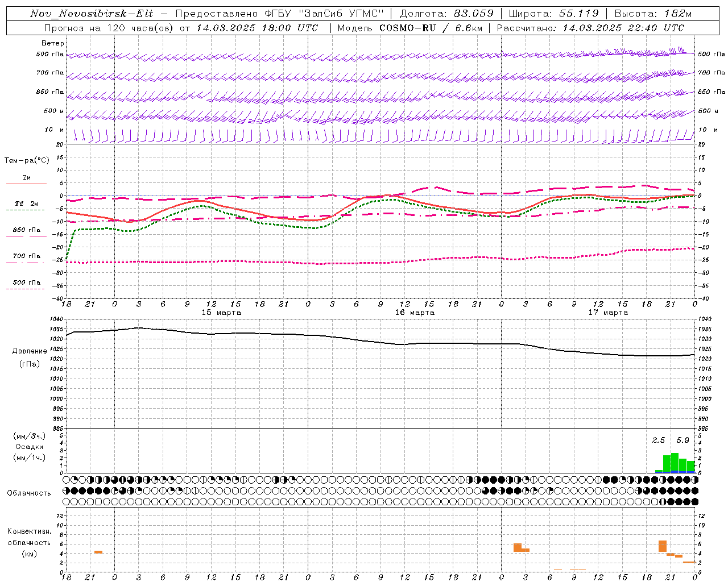Click the Td 2м dew point legend entry
The width and height of the screenshot is (728, 582).
26,203
